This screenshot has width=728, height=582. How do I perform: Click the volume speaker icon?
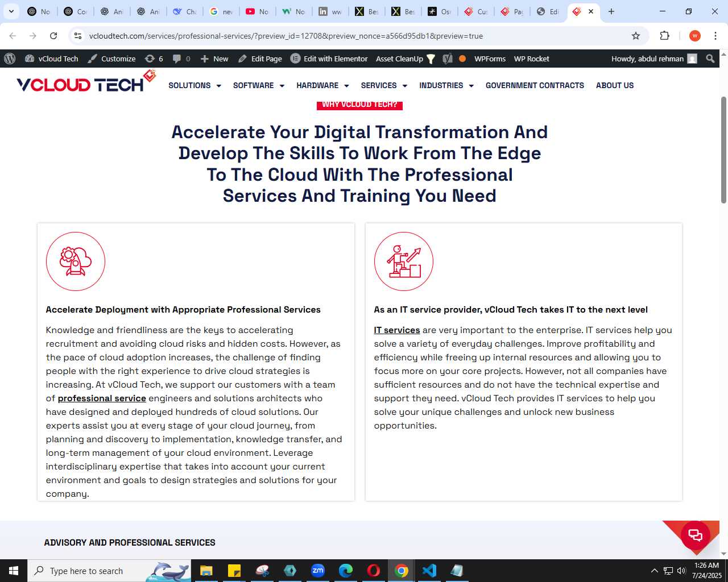pos(681,571)
